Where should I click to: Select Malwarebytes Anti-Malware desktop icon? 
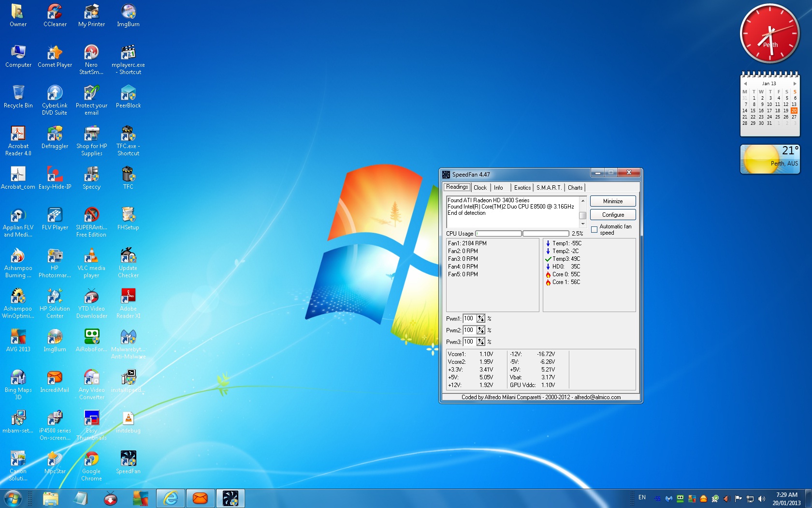click(128, 344)
